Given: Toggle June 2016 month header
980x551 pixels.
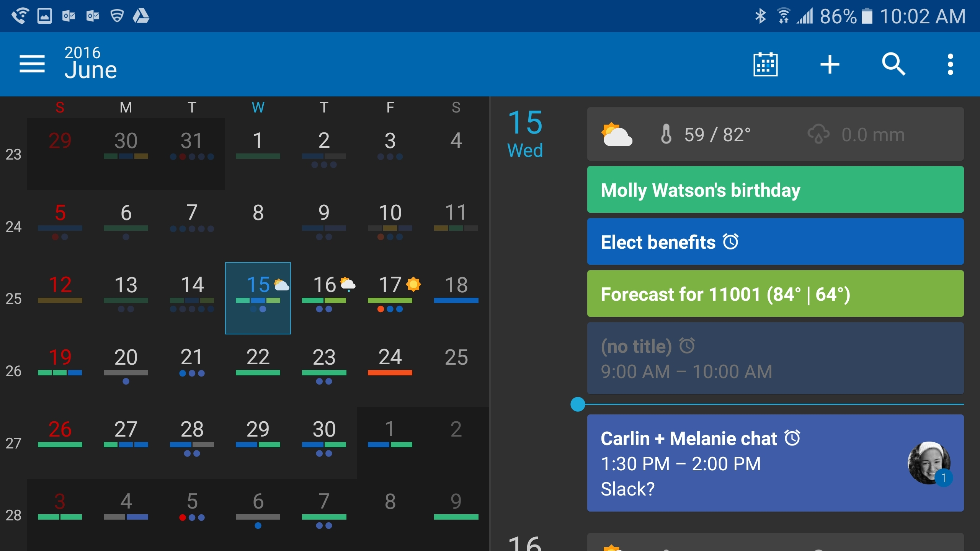Looking at the screenshot, I should [x=91, y=63].
